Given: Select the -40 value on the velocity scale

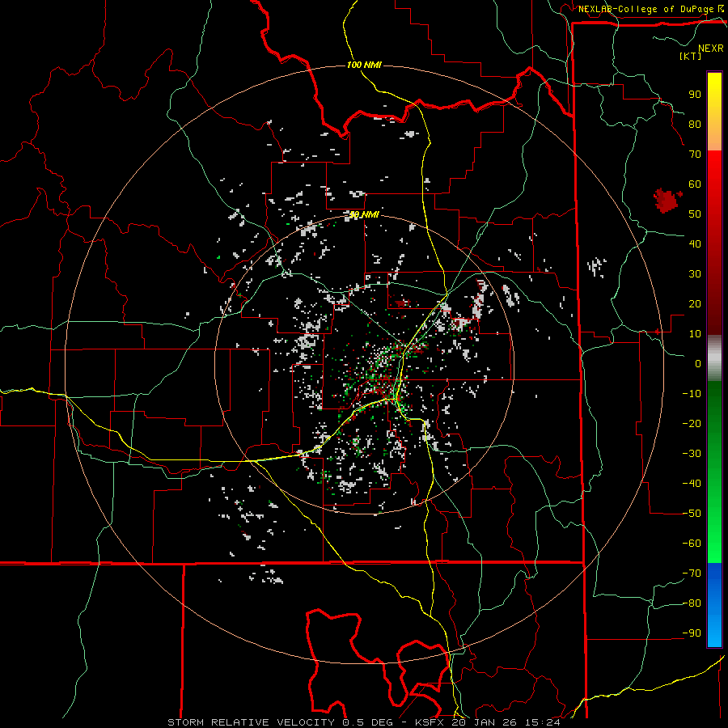Looking at the screenshot, I should [x=692, y=484].
